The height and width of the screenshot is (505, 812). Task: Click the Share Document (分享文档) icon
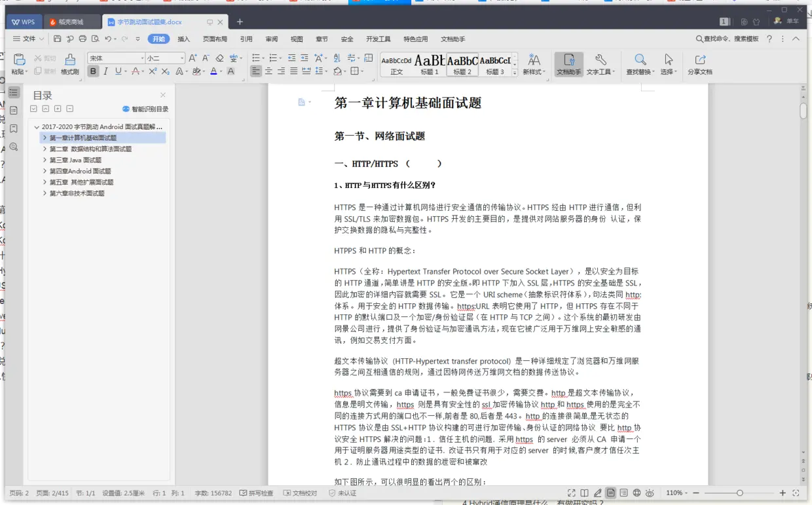click(700, 60)
